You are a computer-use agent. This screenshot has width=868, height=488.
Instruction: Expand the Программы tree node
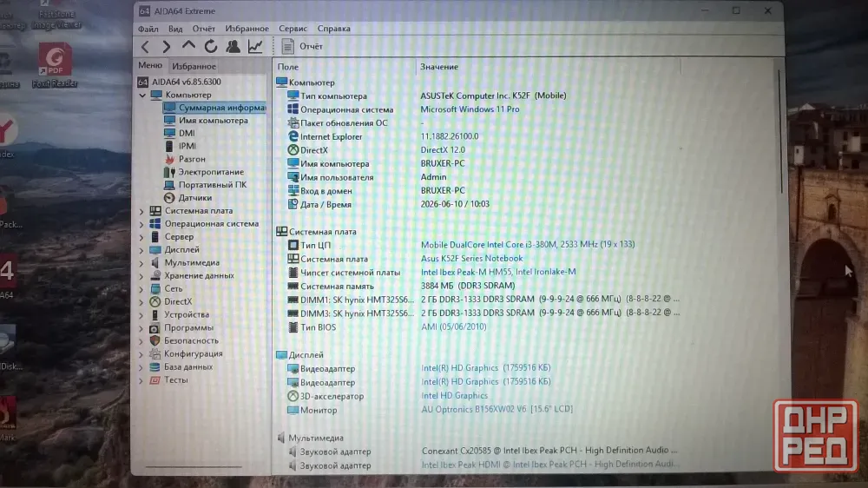point(141,328)
